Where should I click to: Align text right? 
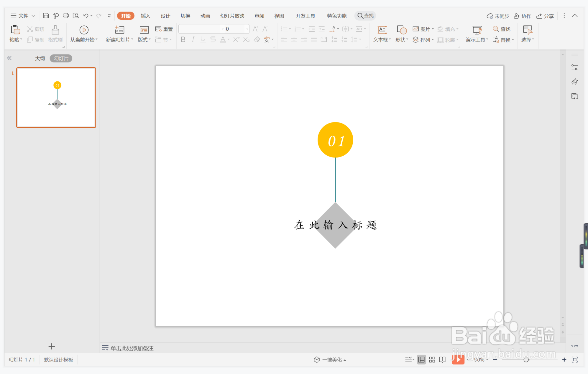[x=304, y=39]
